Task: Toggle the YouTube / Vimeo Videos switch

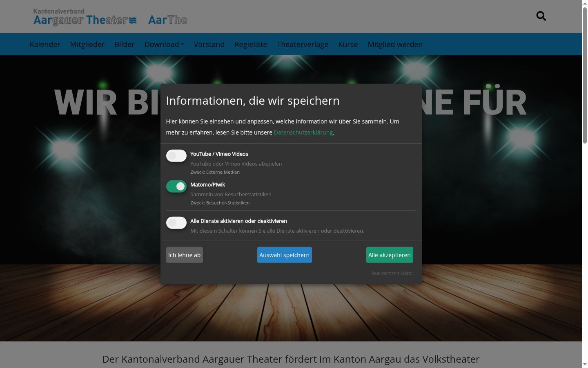Action: click(x=176, y=156)
